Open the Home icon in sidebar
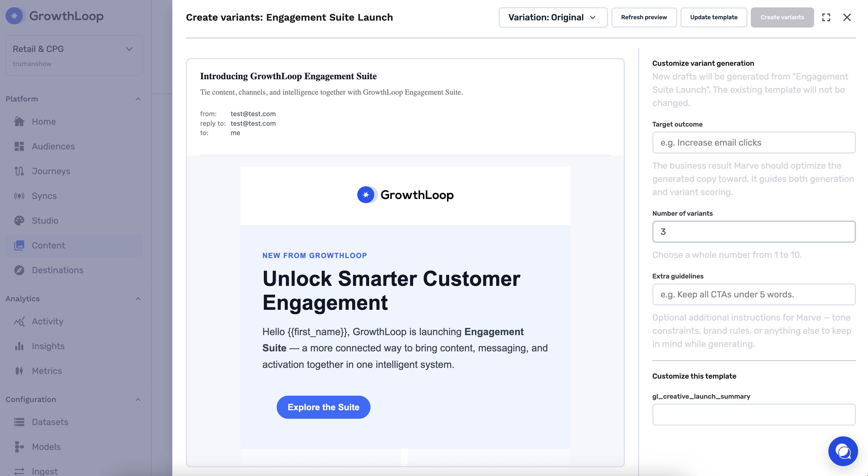This screenshot has width=868, height=476. pos(19,121)
